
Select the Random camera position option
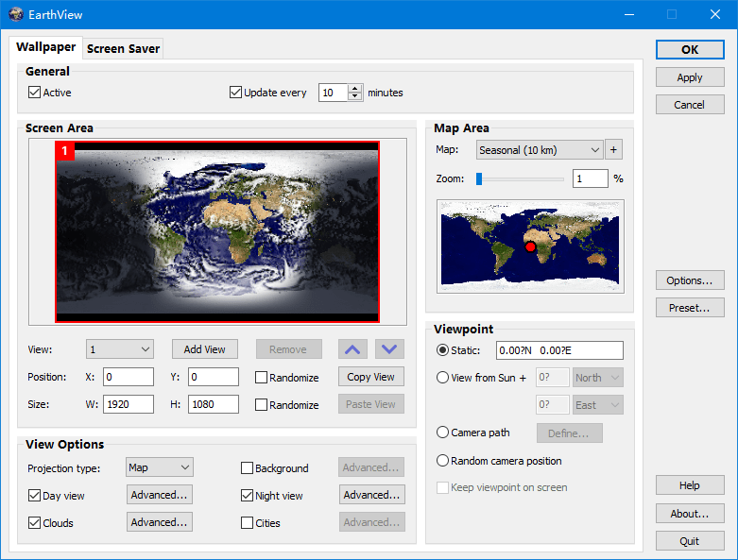(442, 461)
